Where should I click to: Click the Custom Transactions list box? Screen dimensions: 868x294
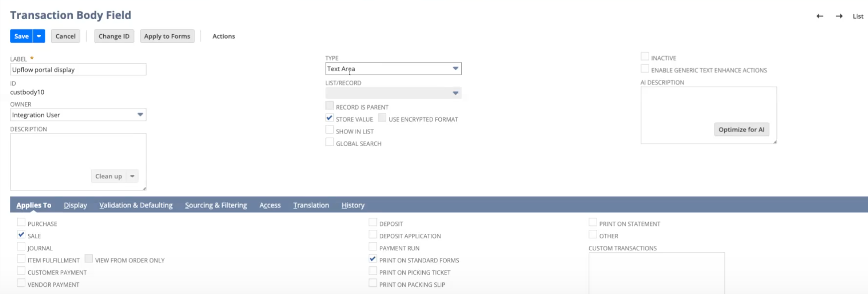click(657, 273)
